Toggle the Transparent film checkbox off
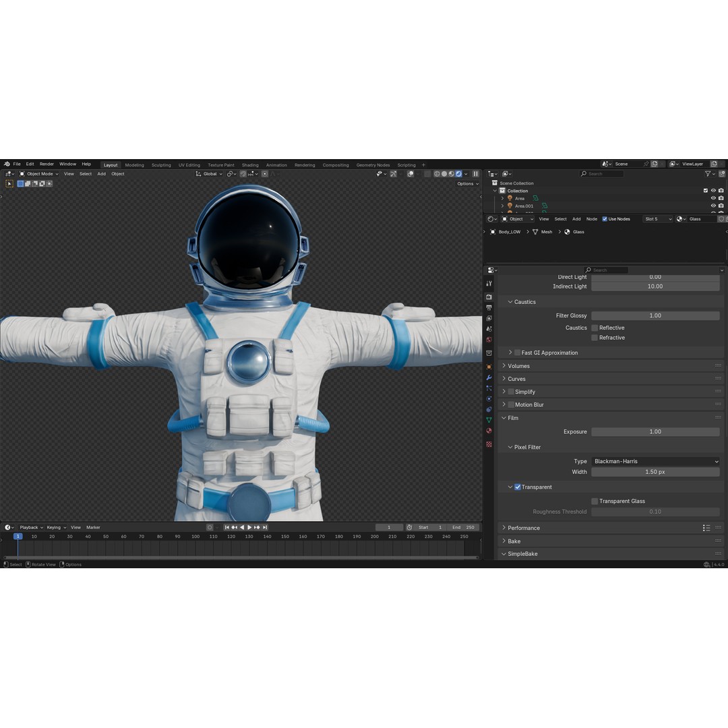This screenshot has width=728, height=728. 518,487
